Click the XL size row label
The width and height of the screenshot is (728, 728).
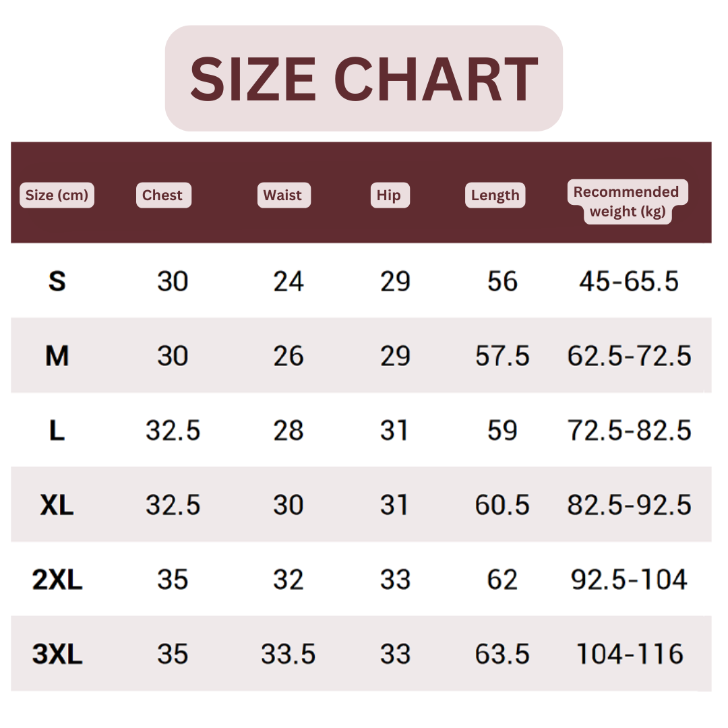coord(57,505)
